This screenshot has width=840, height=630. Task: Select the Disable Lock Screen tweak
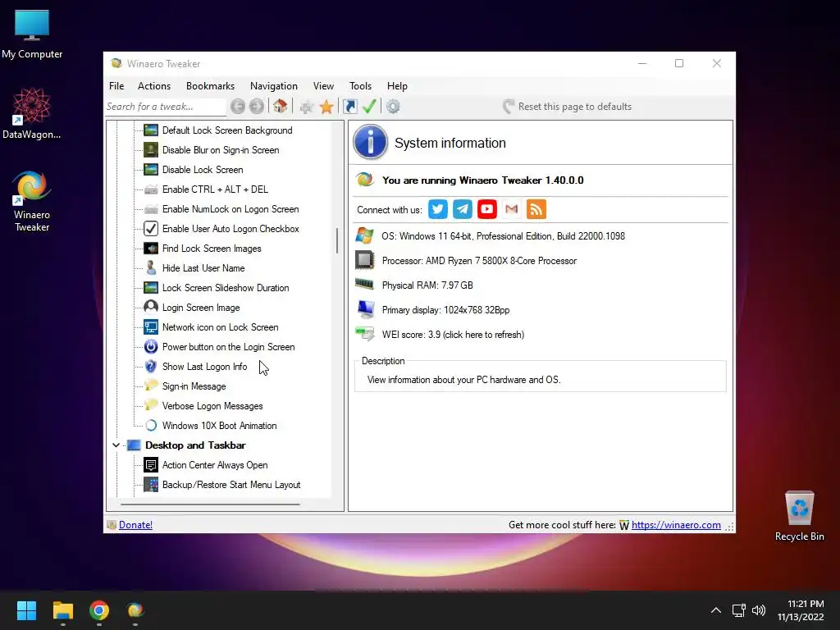[x=203, y=170]
